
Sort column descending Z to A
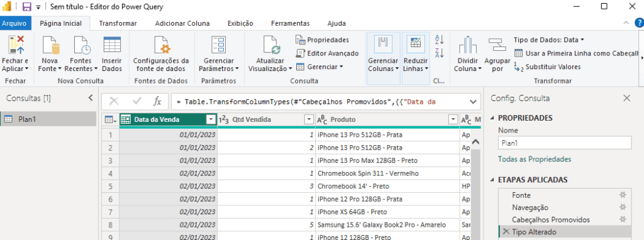tap(440, 53)
